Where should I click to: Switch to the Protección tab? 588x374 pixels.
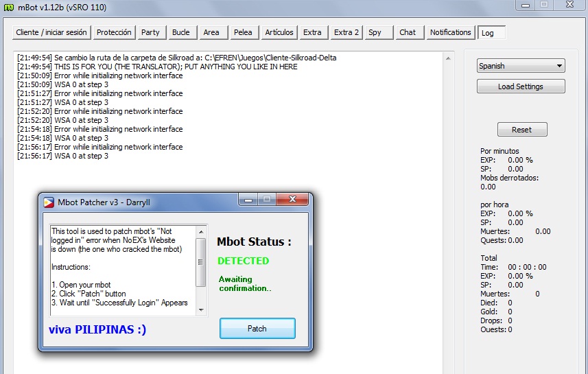[114, 33]
